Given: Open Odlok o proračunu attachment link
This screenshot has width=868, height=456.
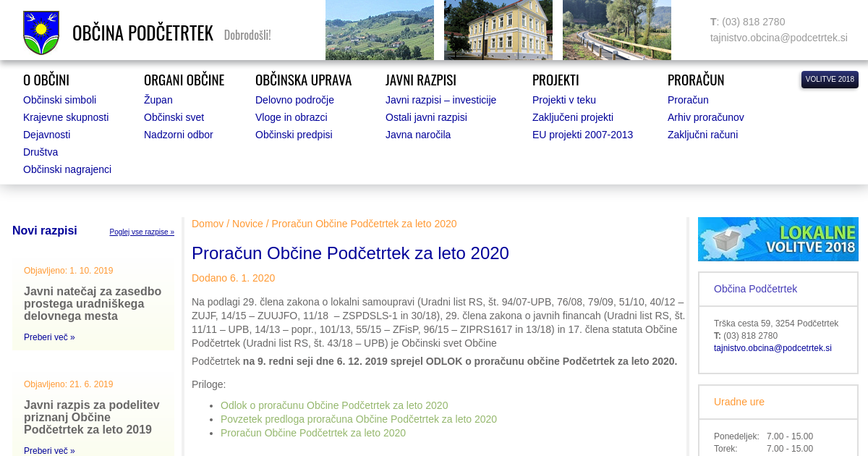Looking at the screenshot, I should pos(334,405).
